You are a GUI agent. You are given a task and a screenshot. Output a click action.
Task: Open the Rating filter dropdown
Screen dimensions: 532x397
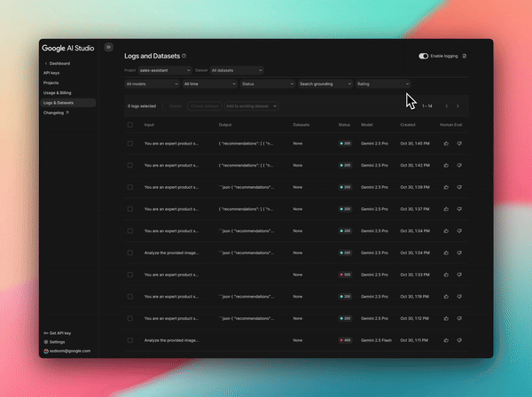(x=383, y=84)
